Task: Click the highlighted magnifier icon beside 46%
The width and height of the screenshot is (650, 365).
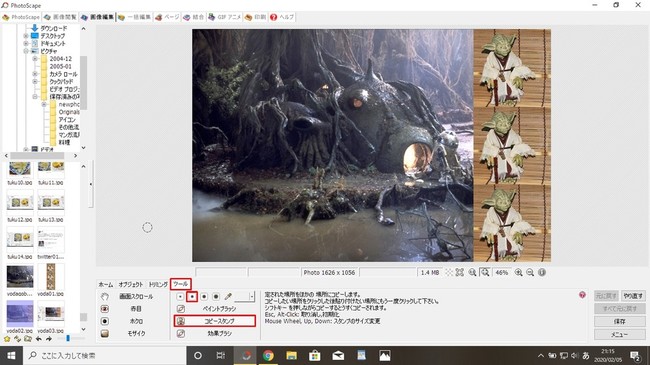Action: [x=485, y=273]
